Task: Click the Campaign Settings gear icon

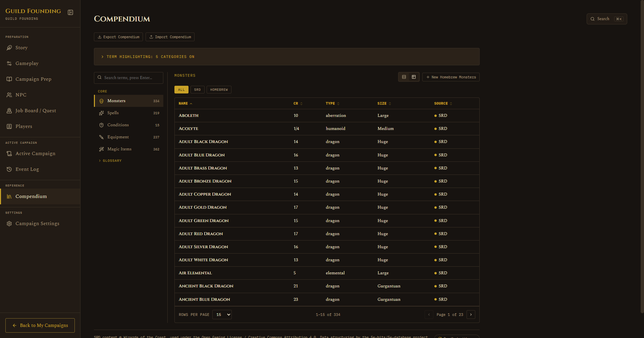Action: pyautogui.click(x=9, y=223)
